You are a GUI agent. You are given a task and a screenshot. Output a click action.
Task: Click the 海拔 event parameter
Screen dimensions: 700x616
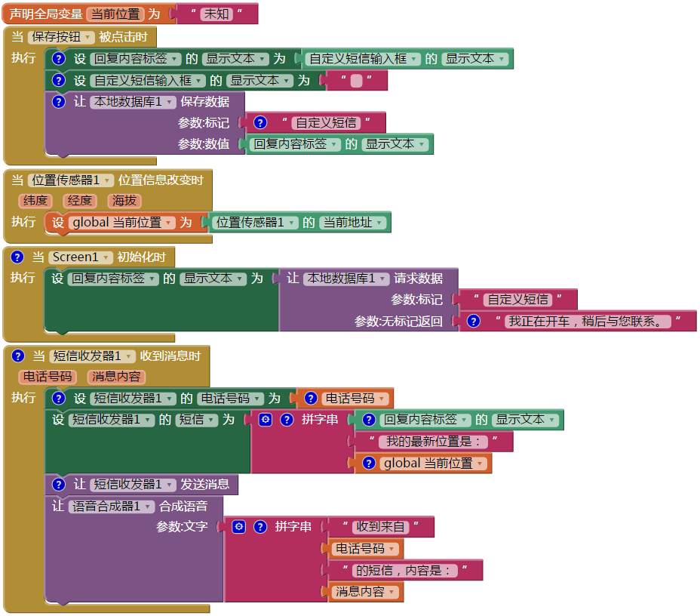click(124, 201)
